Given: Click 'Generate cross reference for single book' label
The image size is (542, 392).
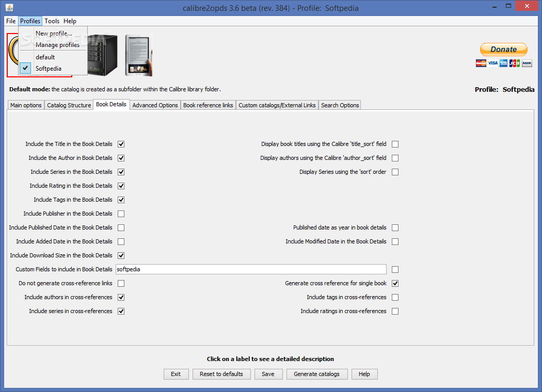Looking at the screenshot, I should pos(336,283).
